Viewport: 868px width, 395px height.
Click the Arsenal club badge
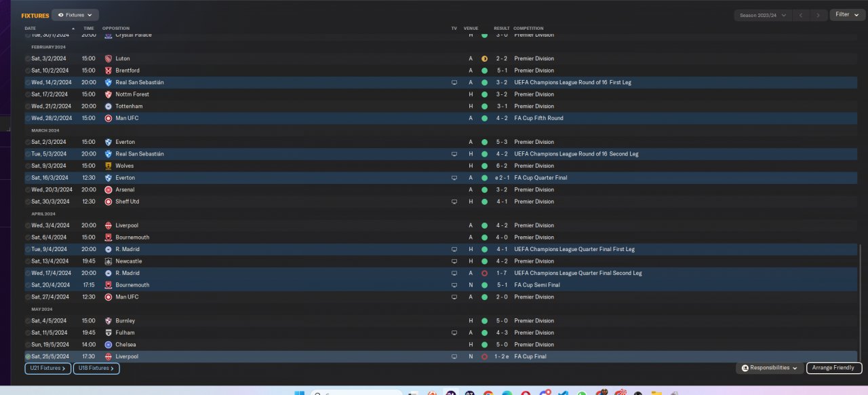108,190
